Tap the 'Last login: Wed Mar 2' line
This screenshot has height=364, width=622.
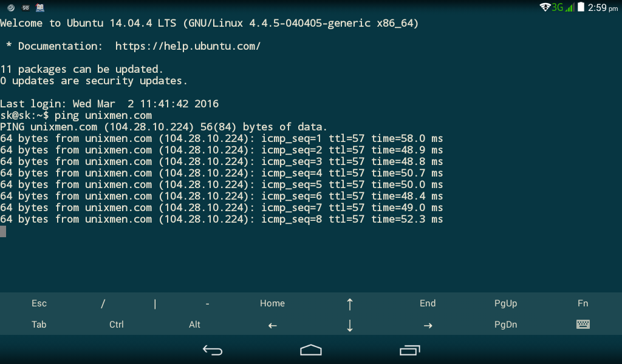tap(109, 104)
